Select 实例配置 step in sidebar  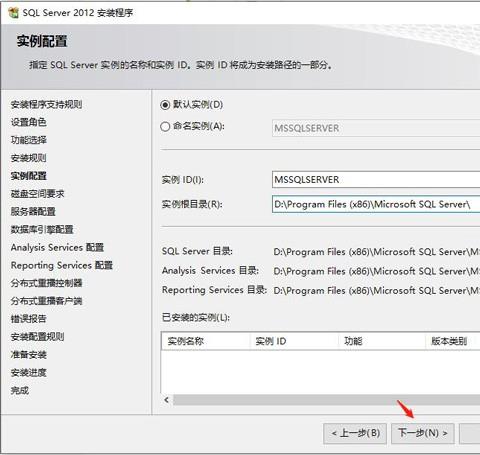click(28, 176)
